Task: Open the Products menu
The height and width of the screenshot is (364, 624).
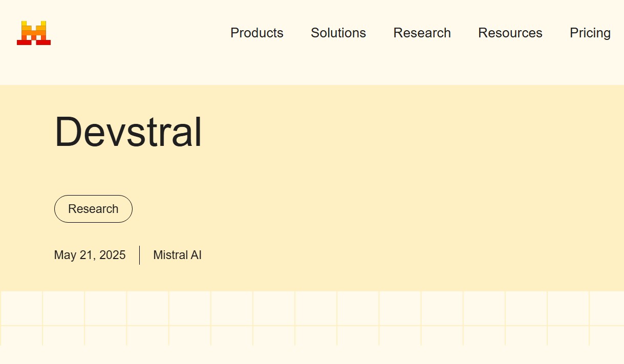Action: pyautogui.click(x=257, y=33)
